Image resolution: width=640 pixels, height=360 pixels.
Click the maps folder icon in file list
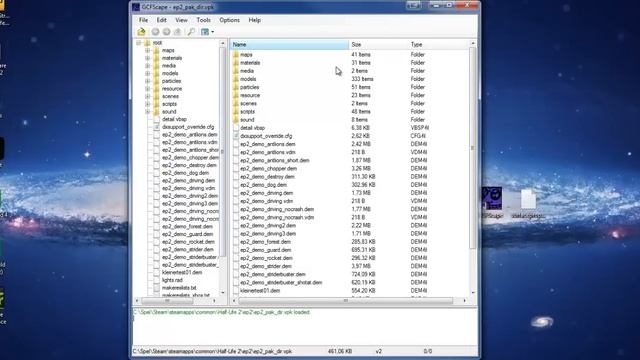click(x=236, y=55)
